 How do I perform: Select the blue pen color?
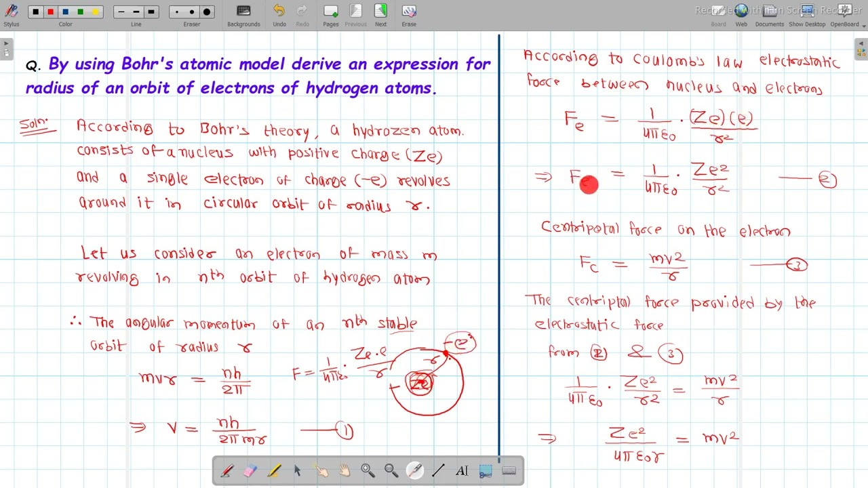65,12
